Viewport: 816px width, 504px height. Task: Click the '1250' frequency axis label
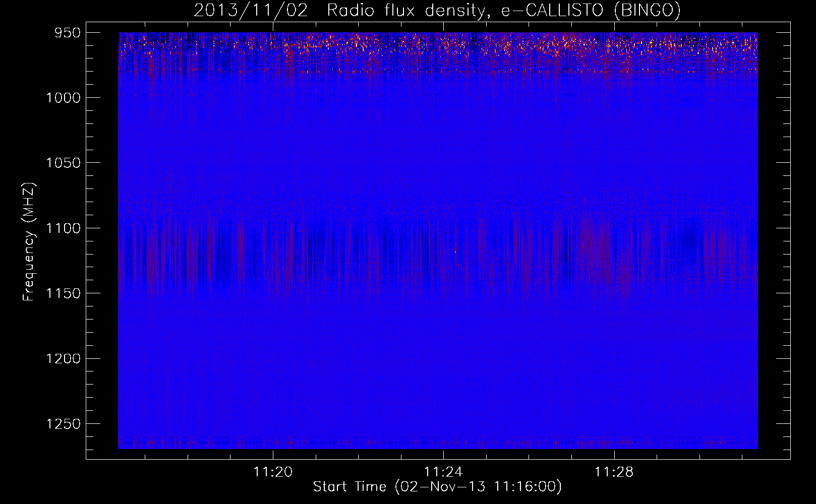pos(64,424)
